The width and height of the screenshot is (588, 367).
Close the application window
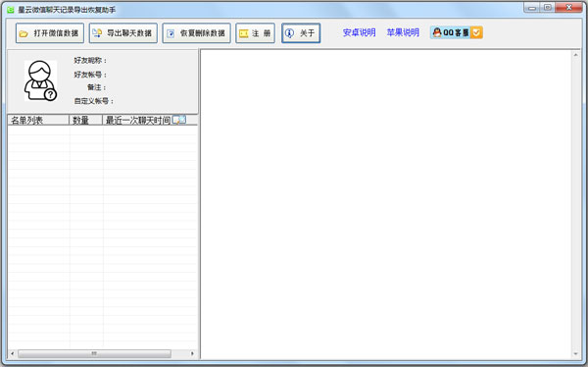pos(568,7)
